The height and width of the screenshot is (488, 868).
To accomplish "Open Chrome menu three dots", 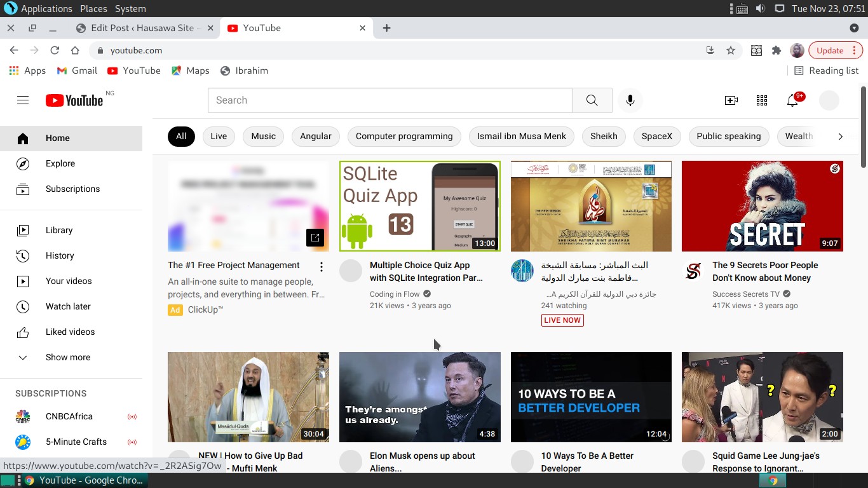I will point(854,50).
